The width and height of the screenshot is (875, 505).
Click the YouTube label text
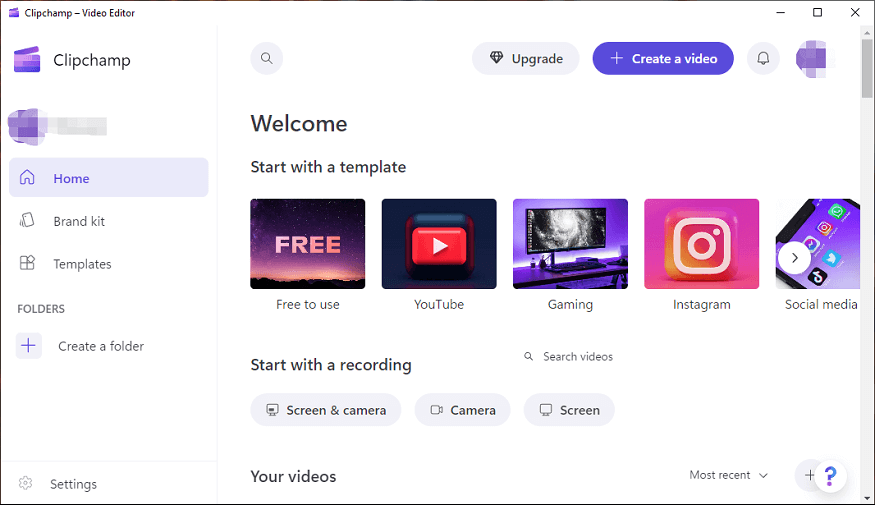(x=439, y=304)
